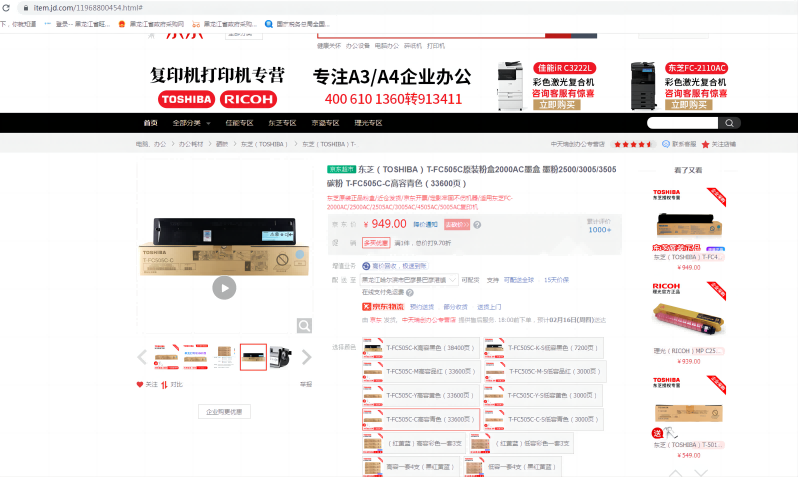Click the help icon beside price

pos(477,225)
